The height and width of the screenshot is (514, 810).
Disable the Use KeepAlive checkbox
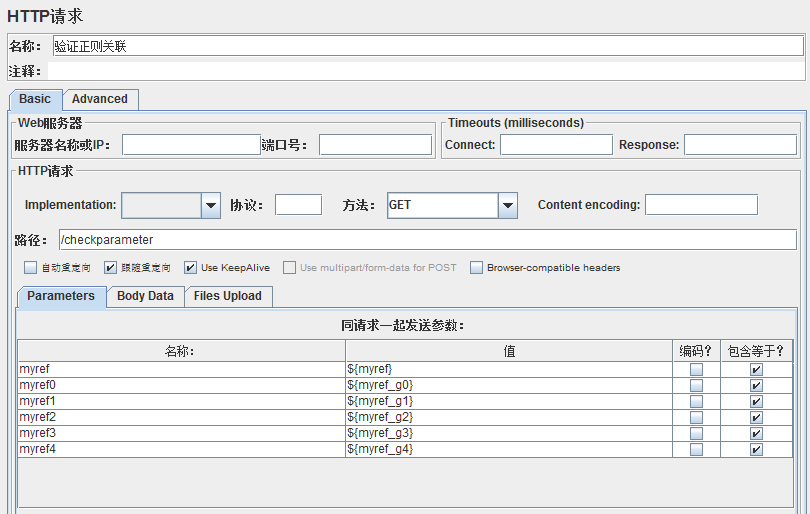coord(190,268)
